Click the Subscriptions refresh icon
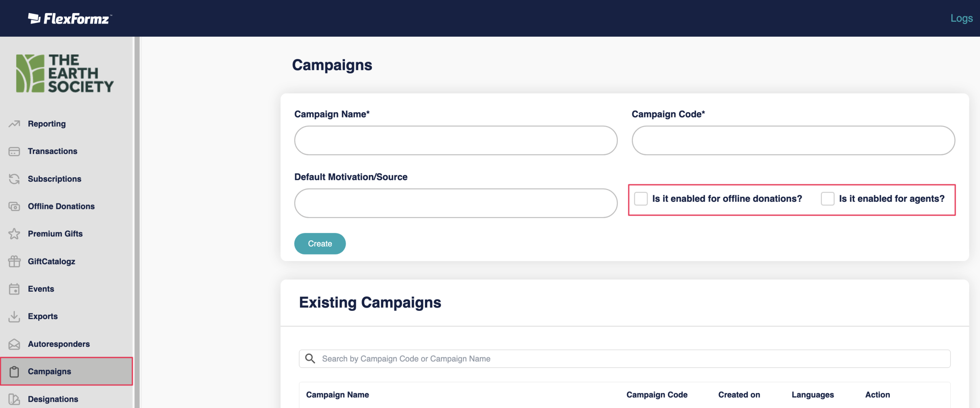The height and width of the screenshot is (408, 980). (x=14, y=179)
